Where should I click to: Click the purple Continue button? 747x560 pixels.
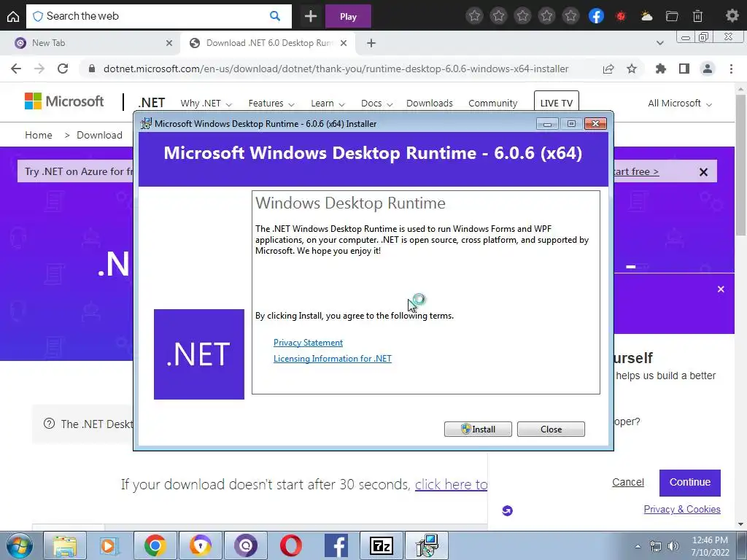point(690,483)
